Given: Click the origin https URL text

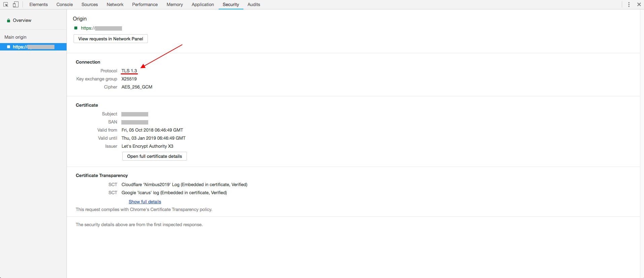Looking at the screenshot, I should 101,28.
